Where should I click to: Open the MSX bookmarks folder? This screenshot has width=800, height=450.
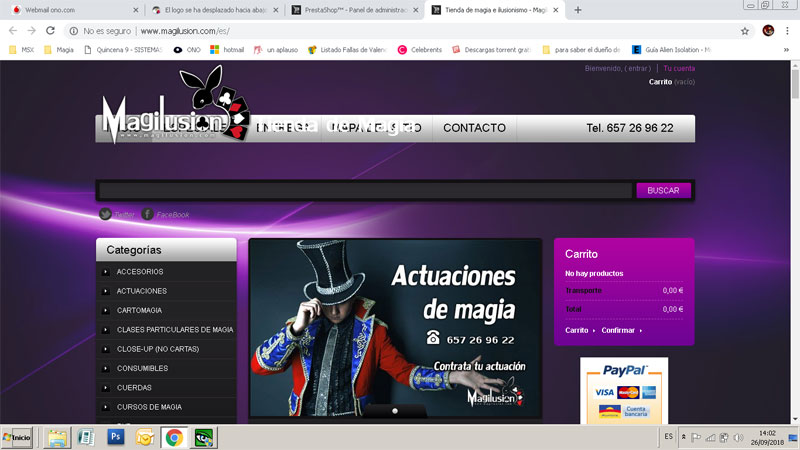pyautogui.click(x=21, y=49)
